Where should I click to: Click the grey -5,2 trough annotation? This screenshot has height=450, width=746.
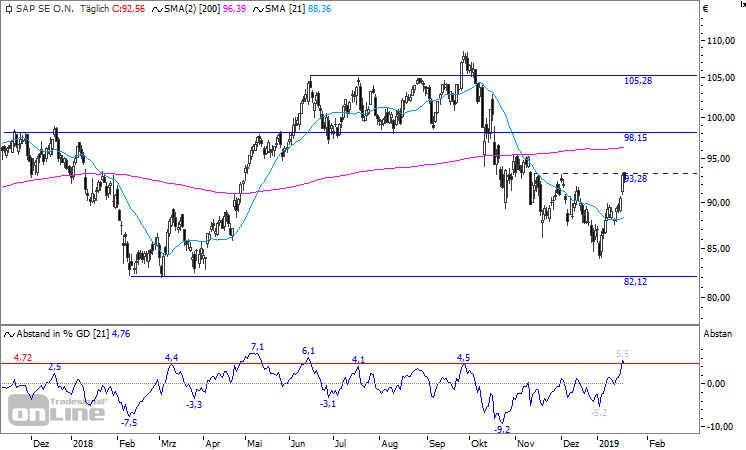(x=599, y=412)
